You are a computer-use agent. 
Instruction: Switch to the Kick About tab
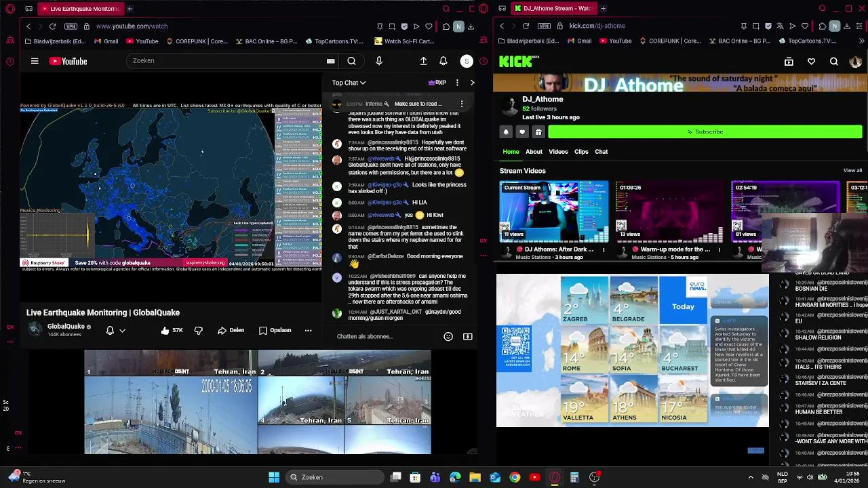(x=534, y=152)
